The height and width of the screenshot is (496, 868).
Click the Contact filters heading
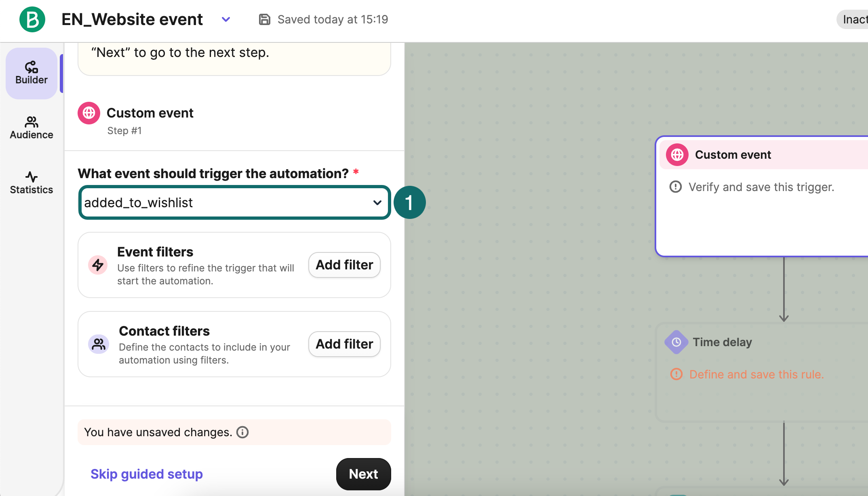click(164, 331)
